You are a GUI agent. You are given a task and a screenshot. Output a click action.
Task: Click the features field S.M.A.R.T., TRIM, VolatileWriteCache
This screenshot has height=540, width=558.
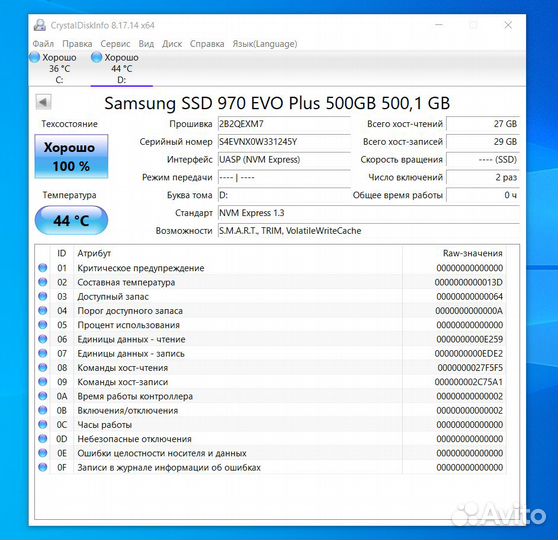(x=369, y=231)
